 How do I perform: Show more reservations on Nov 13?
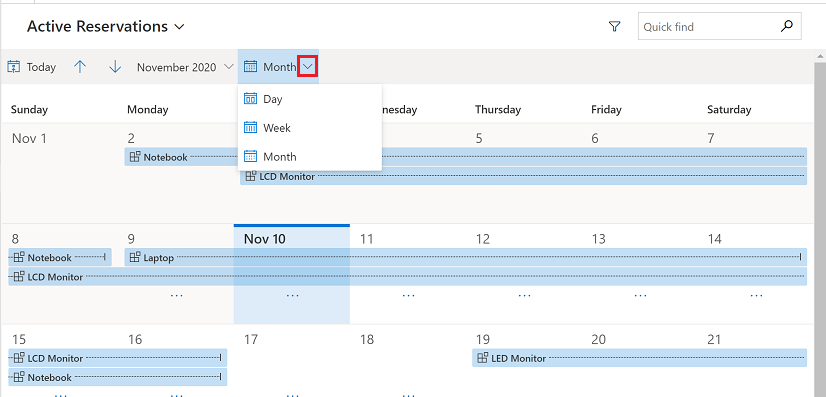640,296
